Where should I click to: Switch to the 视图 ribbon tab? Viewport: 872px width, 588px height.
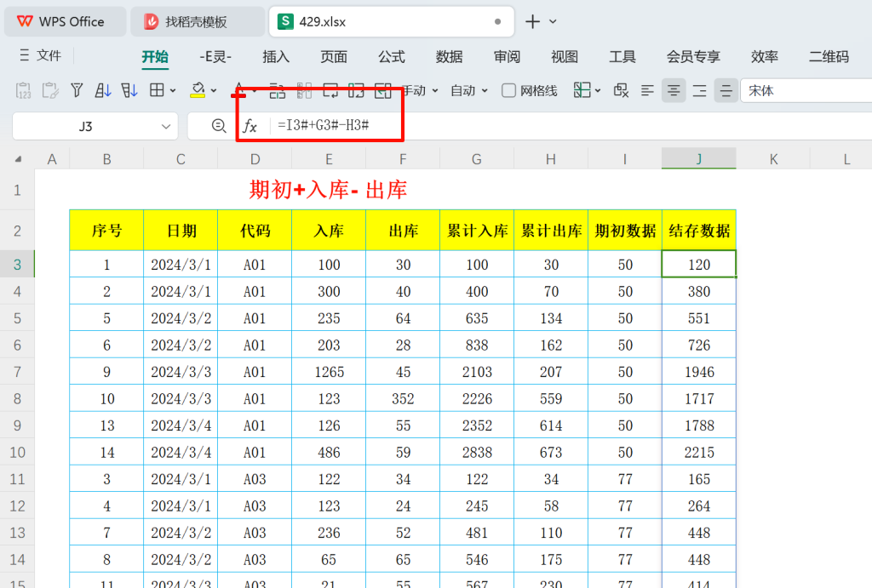565,57
